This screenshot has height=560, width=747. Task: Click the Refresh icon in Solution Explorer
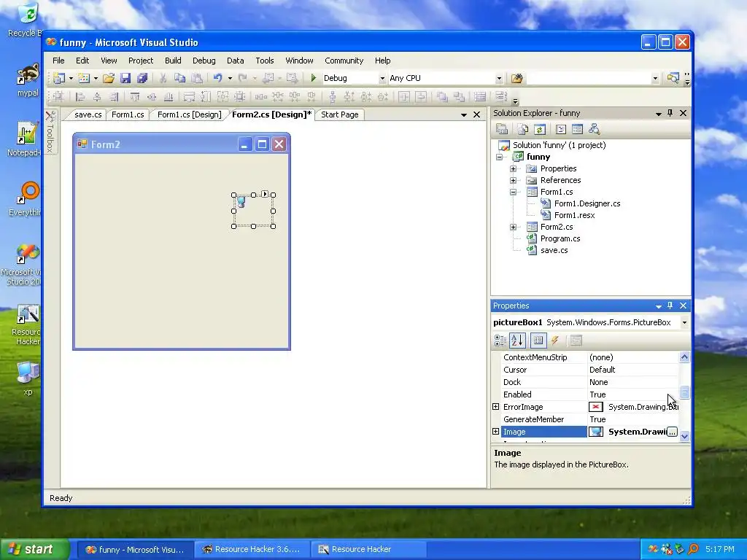point(539,129)
